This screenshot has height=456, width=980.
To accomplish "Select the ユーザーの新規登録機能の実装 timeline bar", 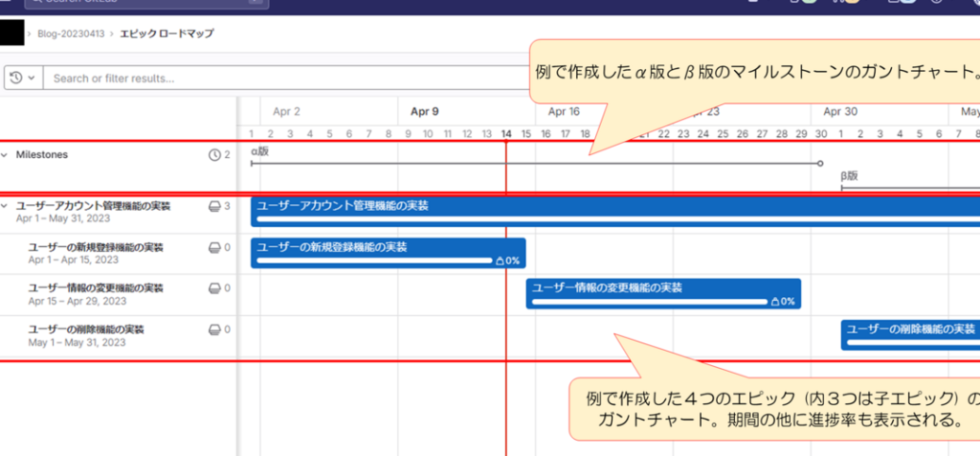I will (389, 253).
